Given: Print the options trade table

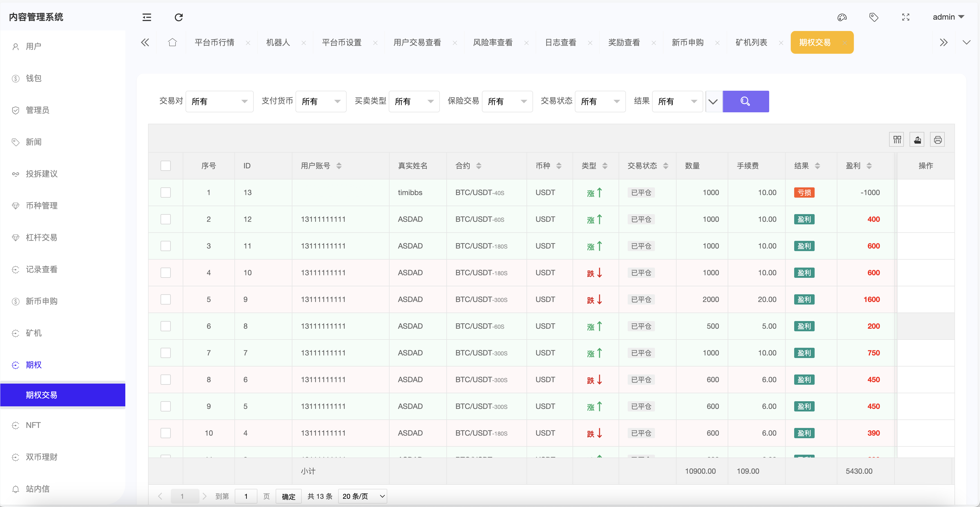Looking at the screenshot, I should click(937, 139).
